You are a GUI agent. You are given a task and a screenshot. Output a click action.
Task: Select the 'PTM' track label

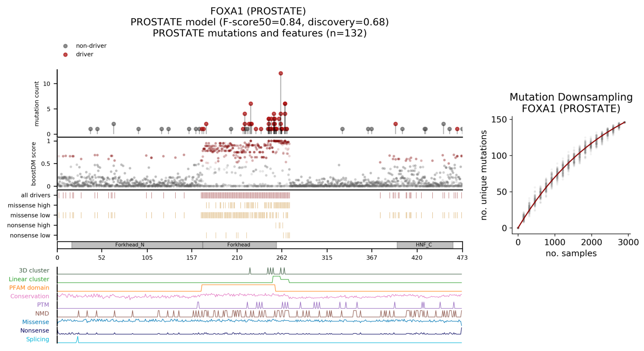(43, 305)
